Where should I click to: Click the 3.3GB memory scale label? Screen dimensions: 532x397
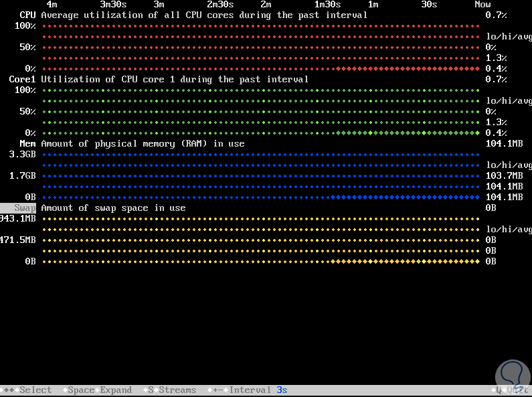(x=22, y=155)
